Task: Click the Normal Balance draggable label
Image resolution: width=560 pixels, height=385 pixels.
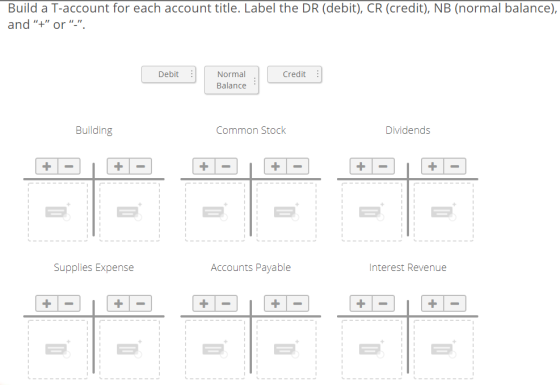Action: pos(231,80)
